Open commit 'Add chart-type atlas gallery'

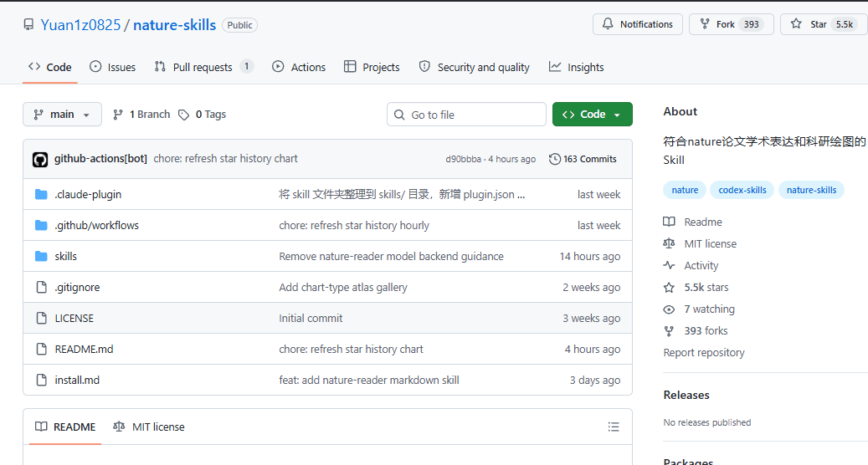(x=343, y=288)
